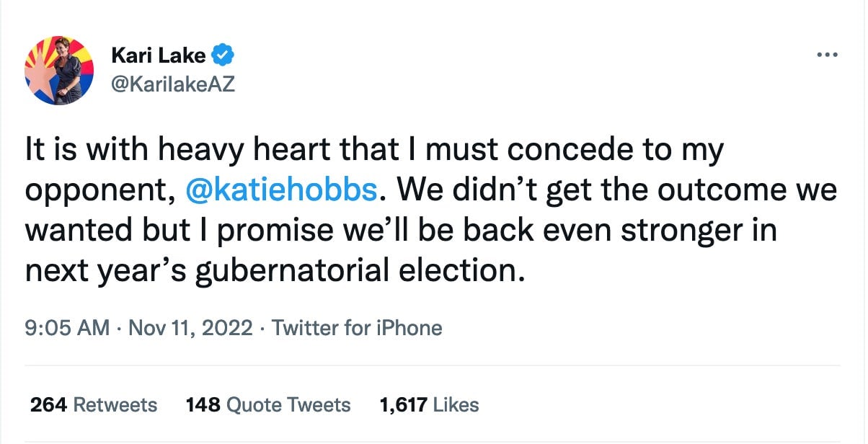Open the Twitter for iPhone source label
Image resolution: width=868 pixels, height=444 pixels.
(x=358, y=329)
